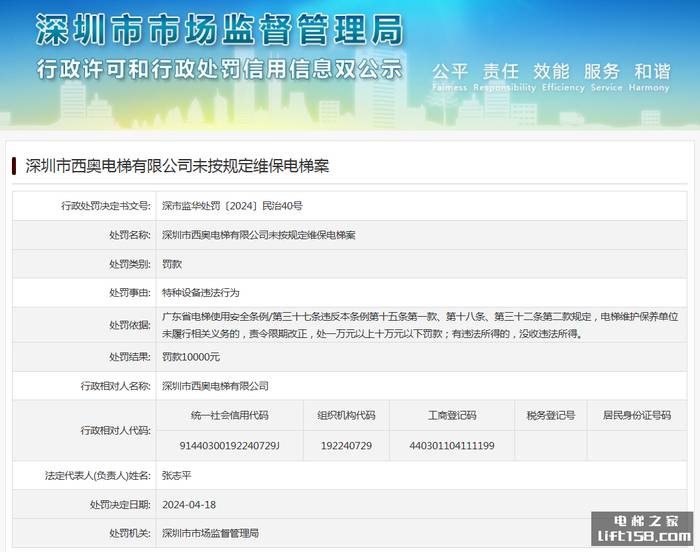Click the 统一社会信用代码 column header

pos(229,415)
